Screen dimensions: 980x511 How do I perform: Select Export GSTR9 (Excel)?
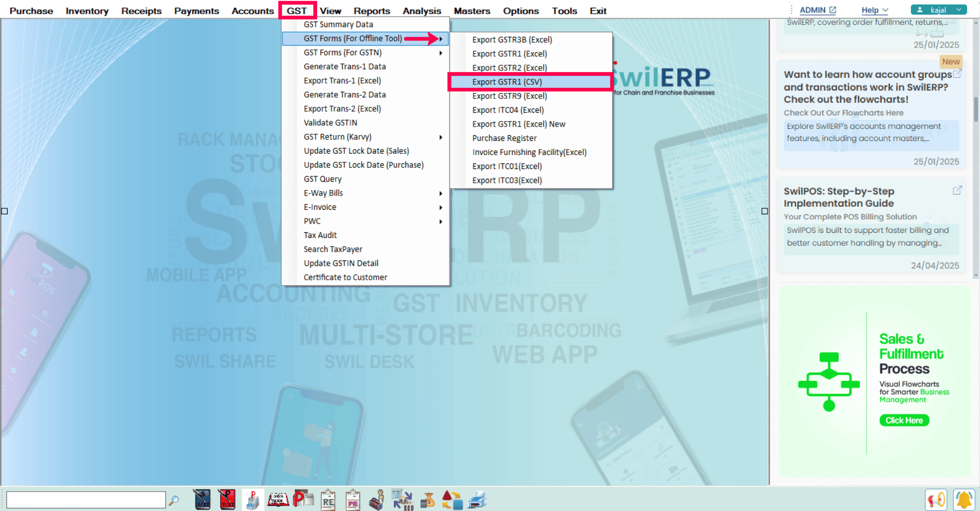tap(531, 96)
